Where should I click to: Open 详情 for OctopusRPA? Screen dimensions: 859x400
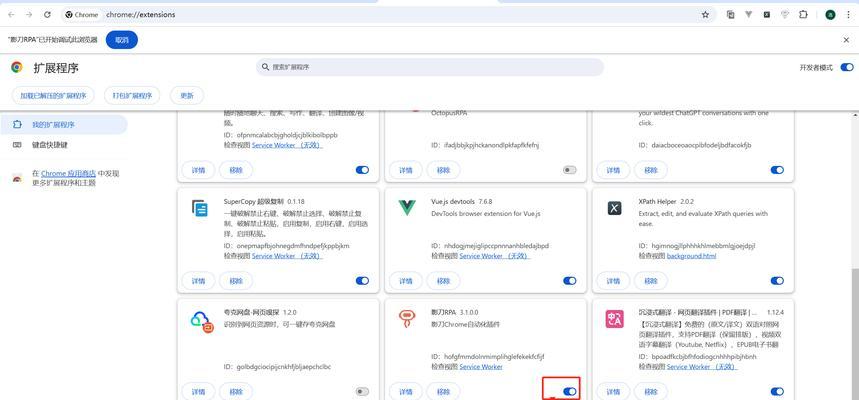click(406, 170)
